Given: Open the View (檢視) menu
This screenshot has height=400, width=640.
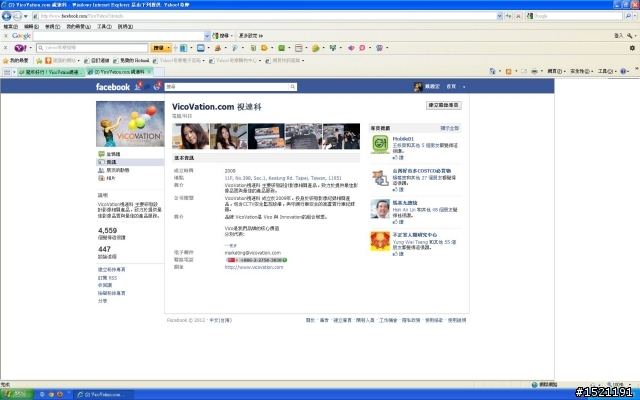Looking at the screenshot, I should pos(52,27).
